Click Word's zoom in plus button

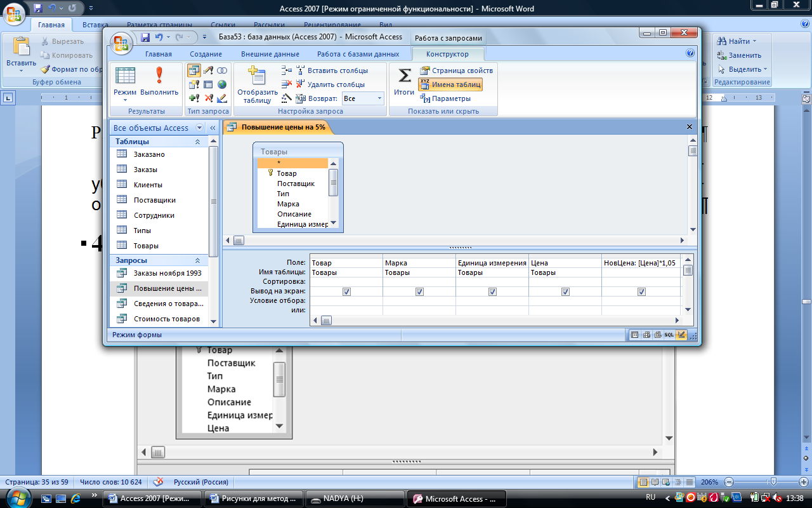pos(804,482)
